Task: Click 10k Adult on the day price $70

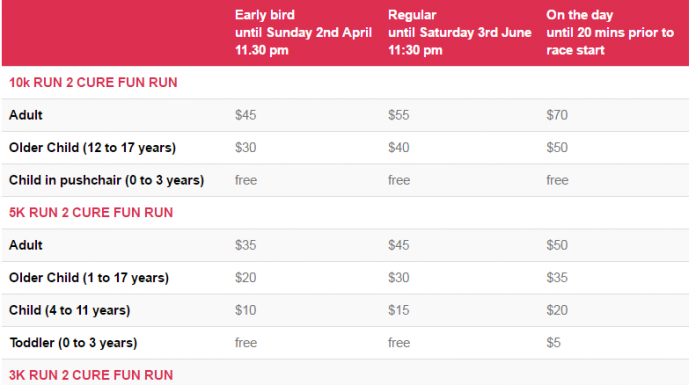Action: pos(557,115)
